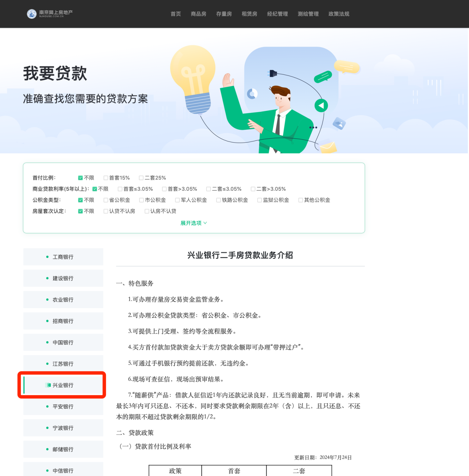Image resolution: width=469 pixels, height=476 pixels.
Task: Check the 军人公积金 option
Action: pos(178,200)
